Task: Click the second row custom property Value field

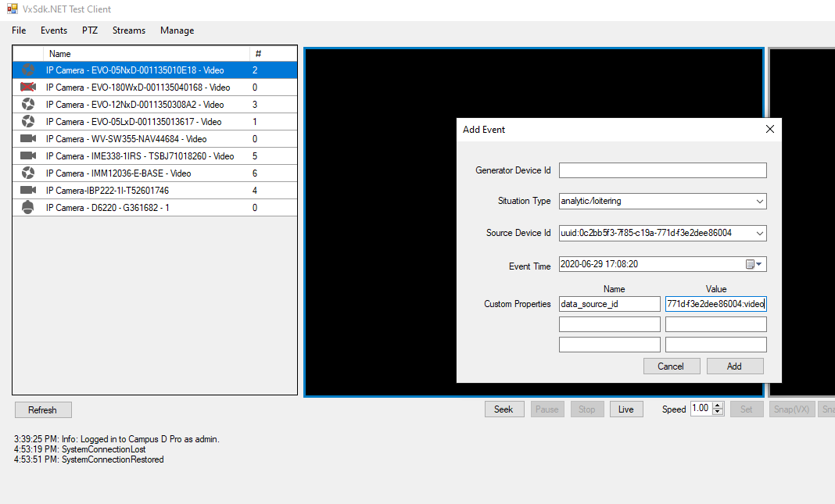Action: click(x=715, y=324)
